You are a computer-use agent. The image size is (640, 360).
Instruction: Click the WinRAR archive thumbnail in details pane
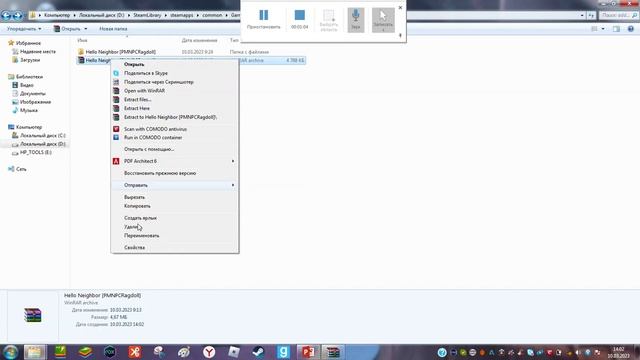[33, 315]
